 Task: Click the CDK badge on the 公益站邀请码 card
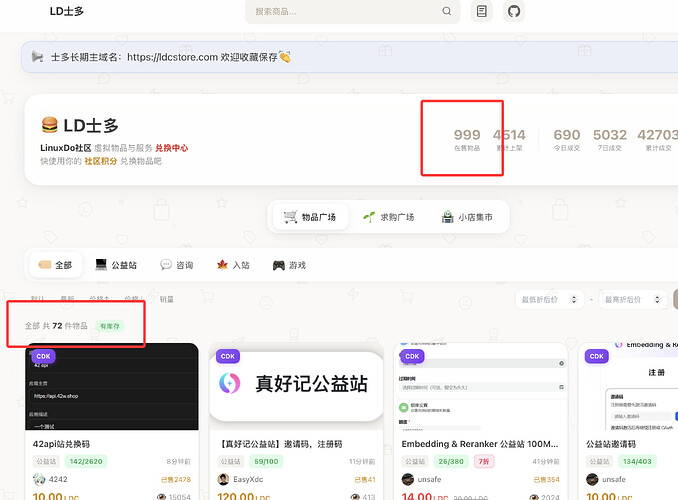597,356
